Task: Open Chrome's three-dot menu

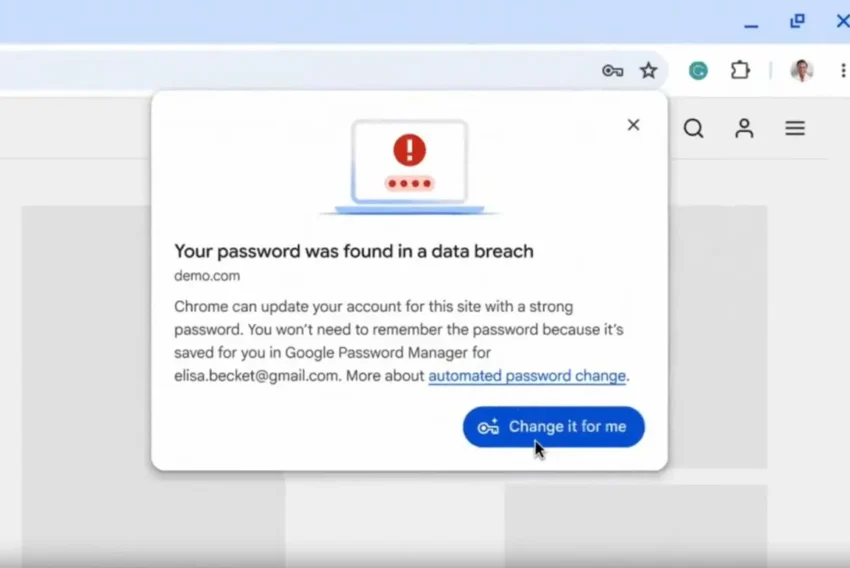Action: [843, 70]
